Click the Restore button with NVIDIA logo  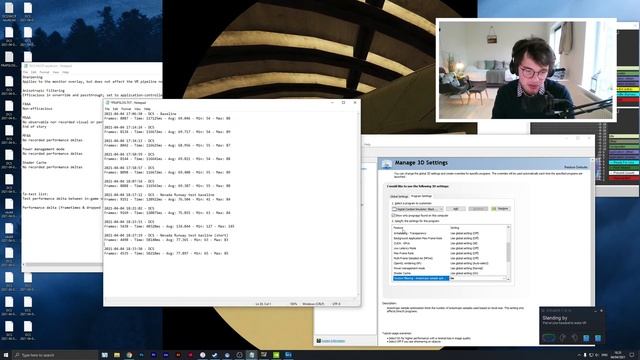point(500,209)
